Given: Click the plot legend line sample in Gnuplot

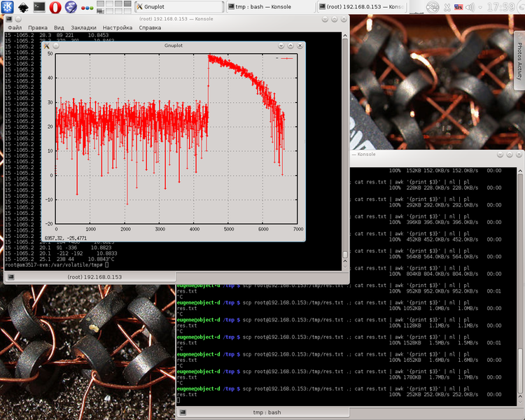Looking at the screenshot, I should 286,58.
